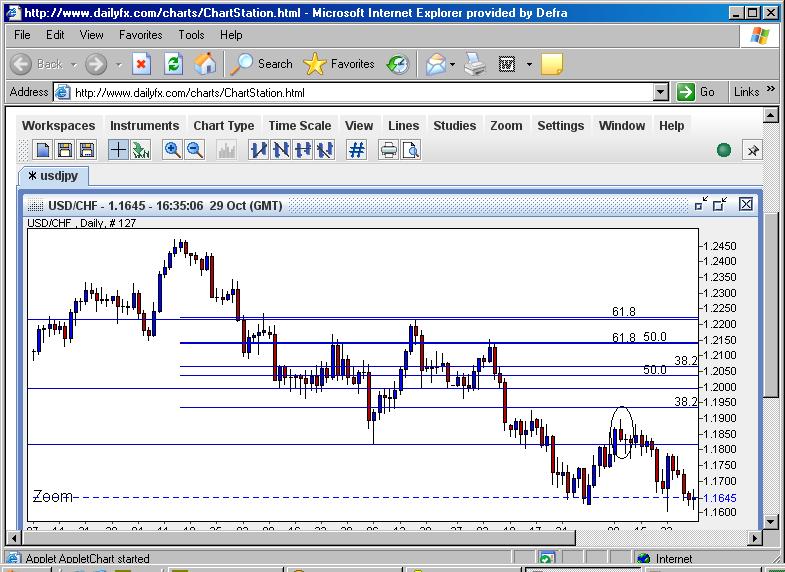
Task: Open the browser Edit menu
Action: (x=55, y=35)
